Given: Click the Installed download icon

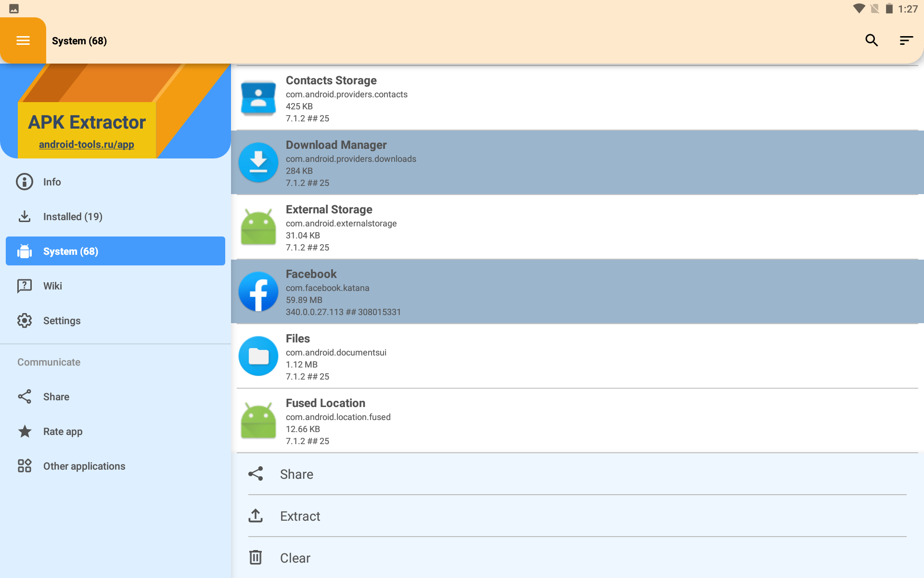Looking at the screenshot, I should click(x=25, y=216).
